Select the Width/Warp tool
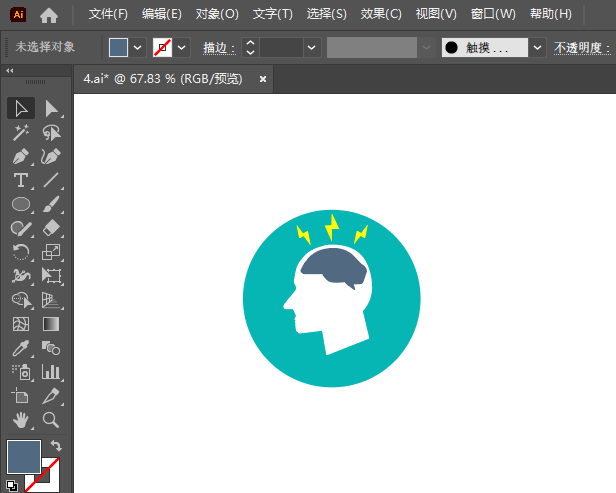This screenshot has width=616, height=493. [x=21, y=276]
